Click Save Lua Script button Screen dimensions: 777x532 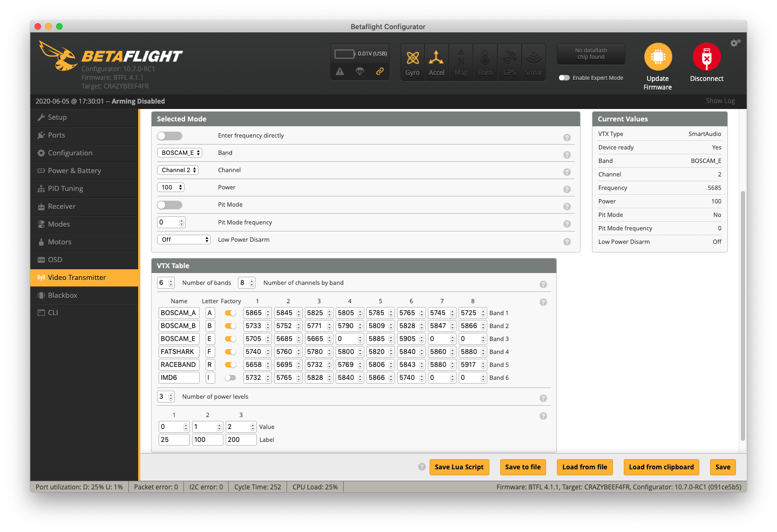tap(459, 467)
